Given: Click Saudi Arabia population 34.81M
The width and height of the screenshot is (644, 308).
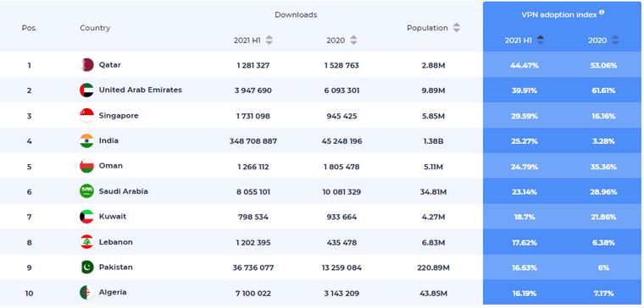Looking at the screenshot, I should (x=433, y=192).
